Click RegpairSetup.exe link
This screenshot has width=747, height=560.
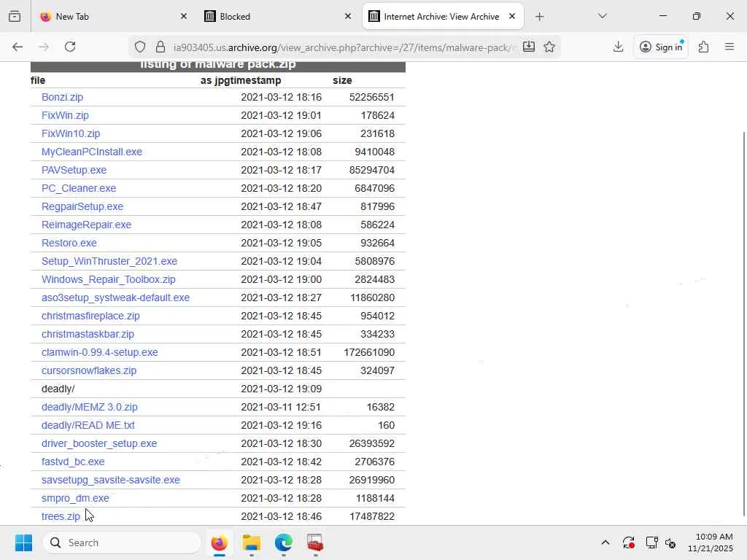click(x=82, y=206)
